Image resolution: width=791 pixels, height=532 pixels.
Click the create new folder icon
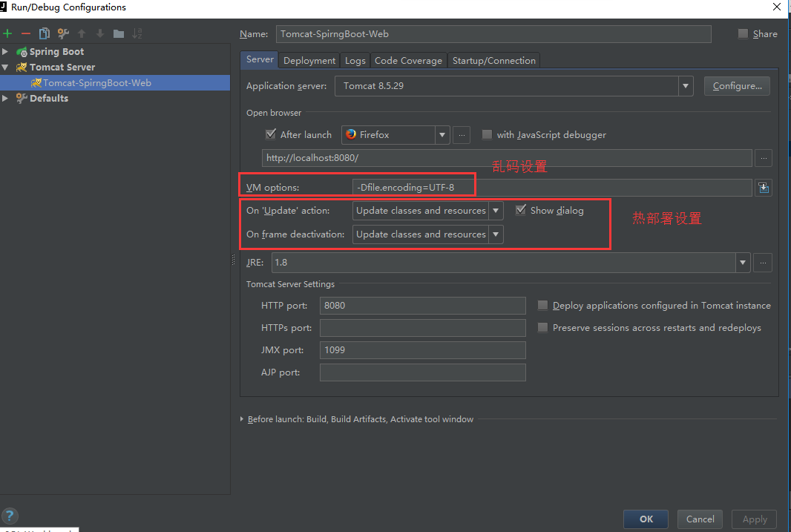[x=119, y=33]
